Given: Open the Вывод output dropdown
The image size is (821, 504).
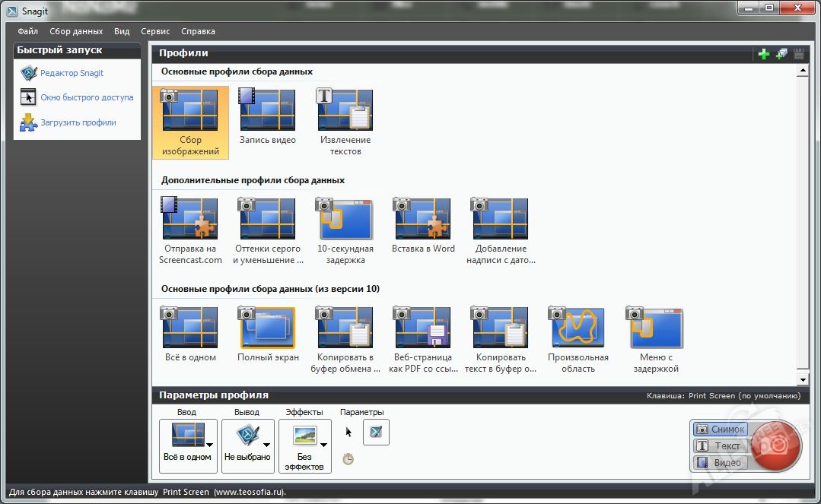Looking at the screenshot, I should [266, 445].
